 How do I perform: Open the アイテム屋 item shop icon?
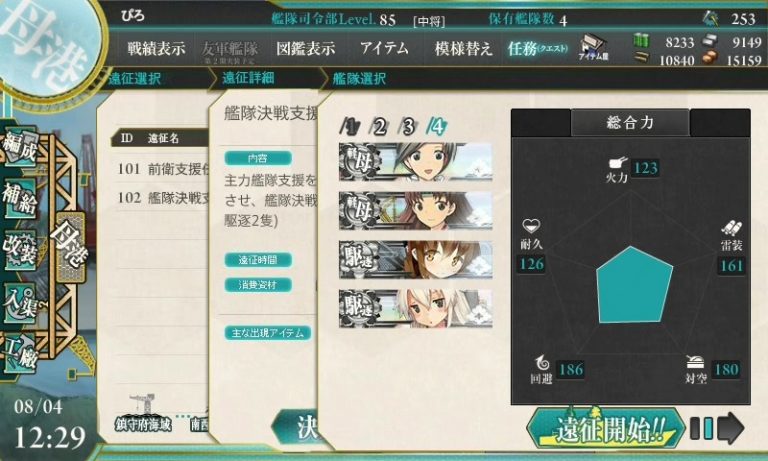593,48
